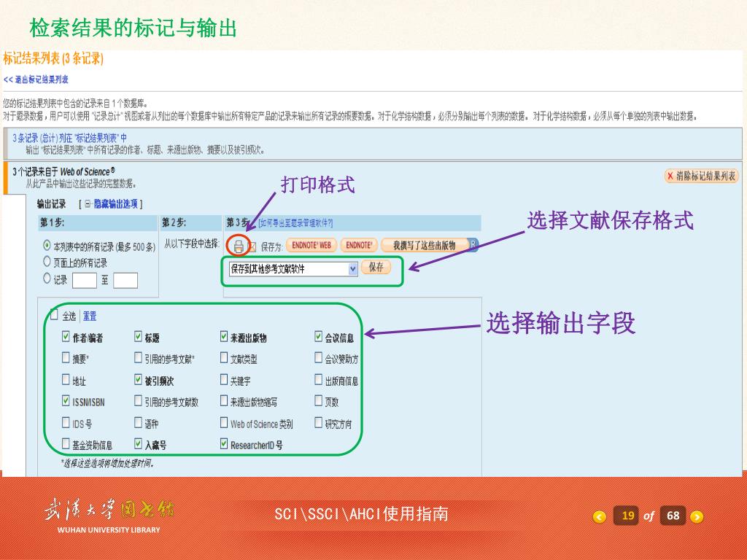
Task: Select all records on page radio
Action: [47, 262]
